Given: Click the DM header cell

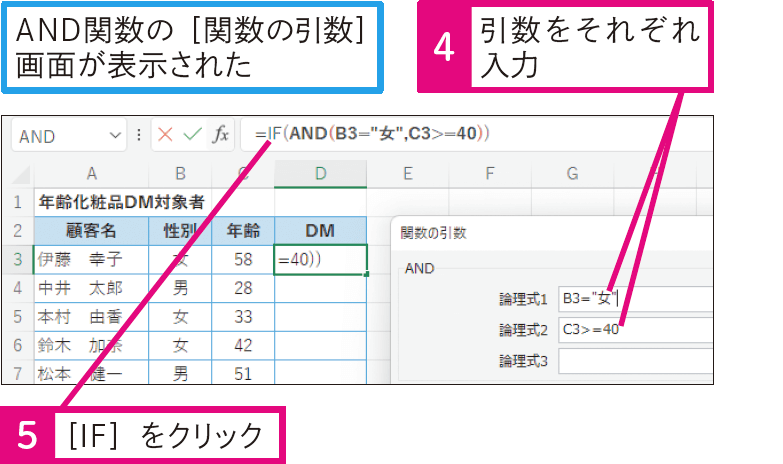Looking at the screenshot, I should (x=321, y=231).
